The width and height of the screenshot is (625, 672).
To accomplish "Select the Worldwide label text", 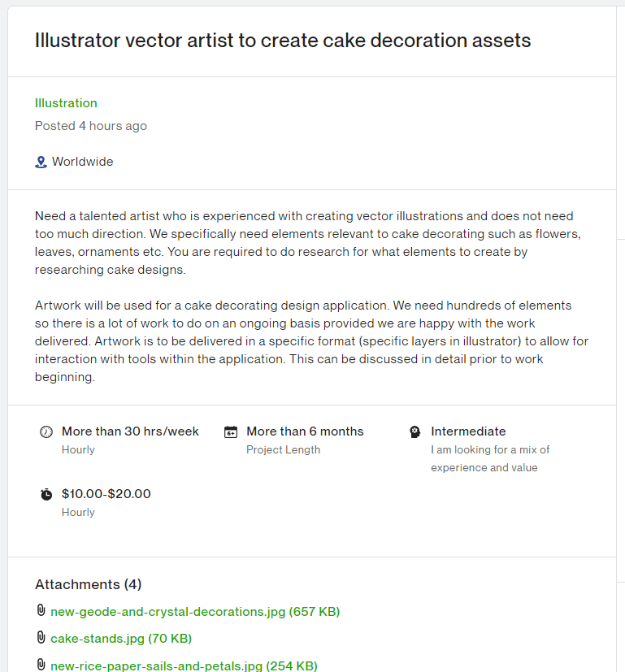I will coord(84,161).
